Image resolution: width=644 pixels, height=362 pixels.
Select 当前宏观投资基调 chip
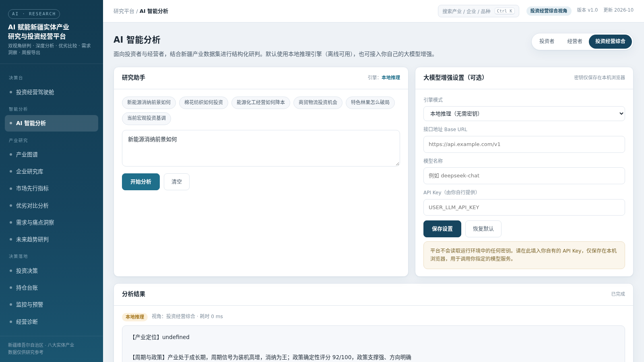(147, 118)
